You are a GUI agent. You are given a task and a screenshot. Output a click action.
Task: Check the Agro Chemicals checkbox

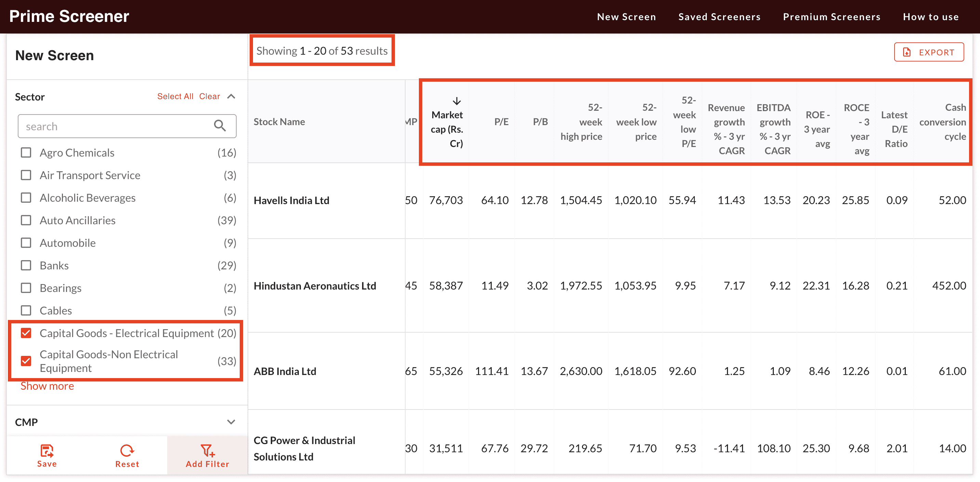pyautogui.click(x=26, y=152)
